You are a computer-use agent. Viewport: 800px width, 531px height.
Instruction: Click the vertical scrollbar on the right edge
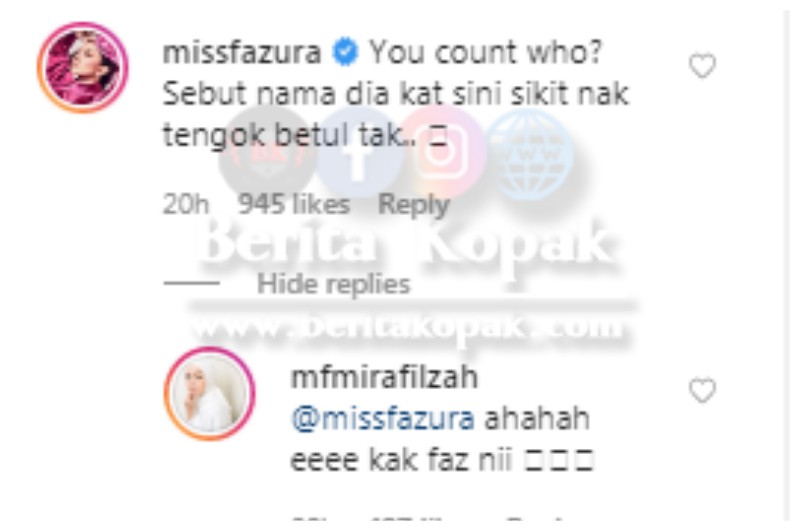coord(786,265)
